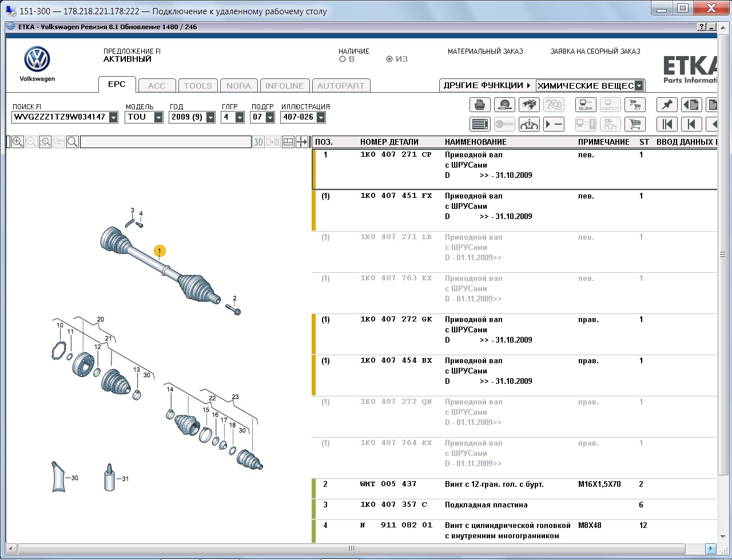Toggle the split panel layout icon
Viewport: 732px width, 560px height.
point(288,142)
